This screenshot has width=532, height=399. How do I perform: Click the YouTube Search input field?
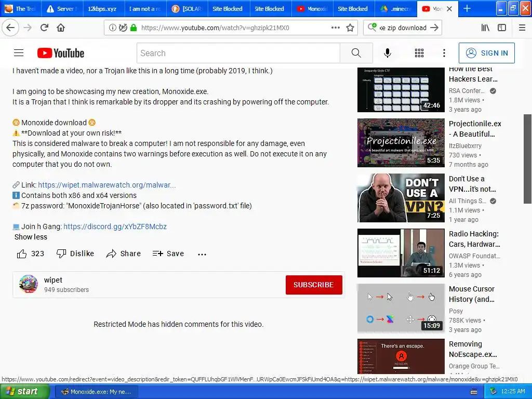pos(238,53)
